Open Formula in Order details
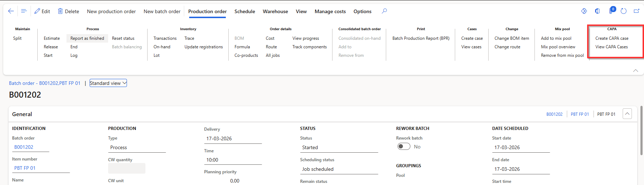Image resolution: width=644 pixels, height=185 pixels. click(242, 47)
